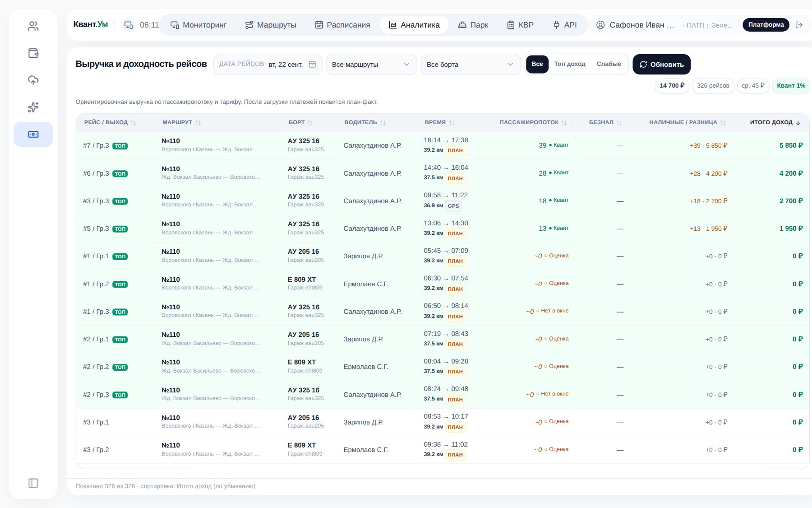
Task: Click the Обновить button
Action: [x=661, y=64]
